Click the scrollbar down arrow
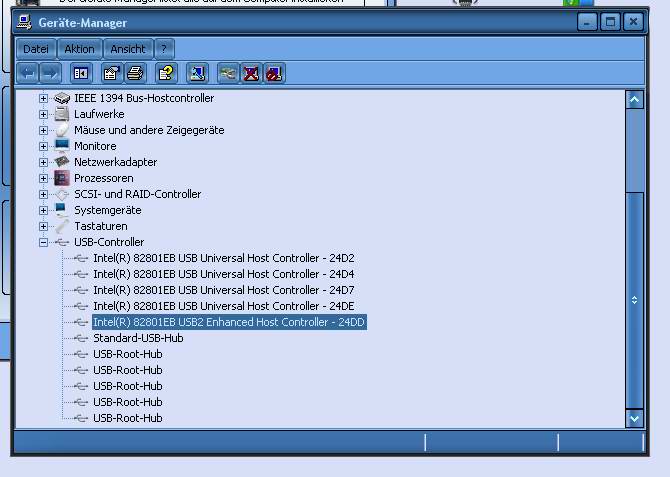The width and height of the screenshot is (670, 477). (635, 418)
